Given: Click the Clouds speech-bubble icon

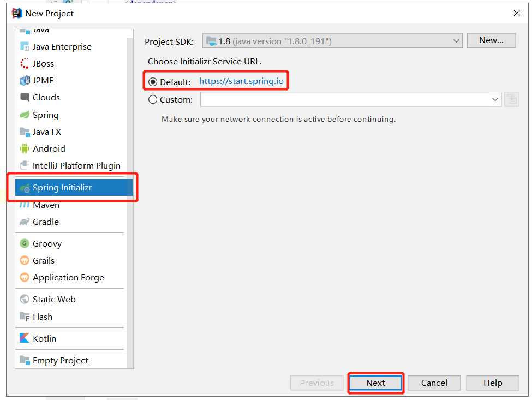Looking at the screenshot, I should [25, 97].
